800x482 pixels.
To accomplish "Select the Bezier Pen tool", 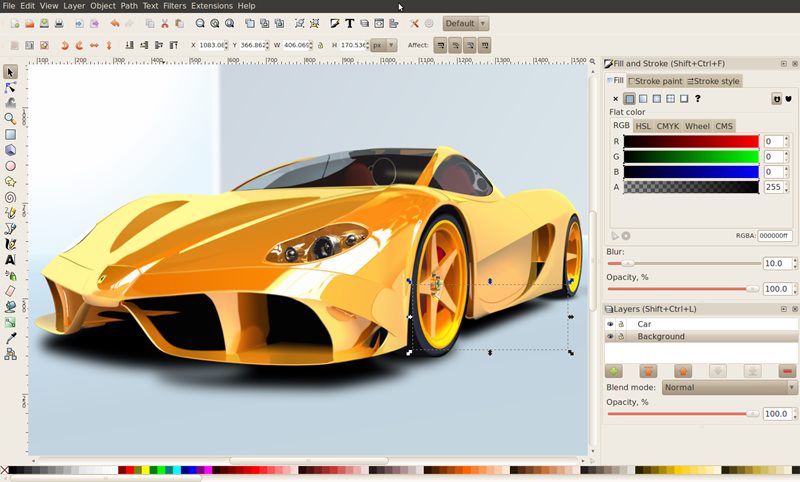I will 10,229.
